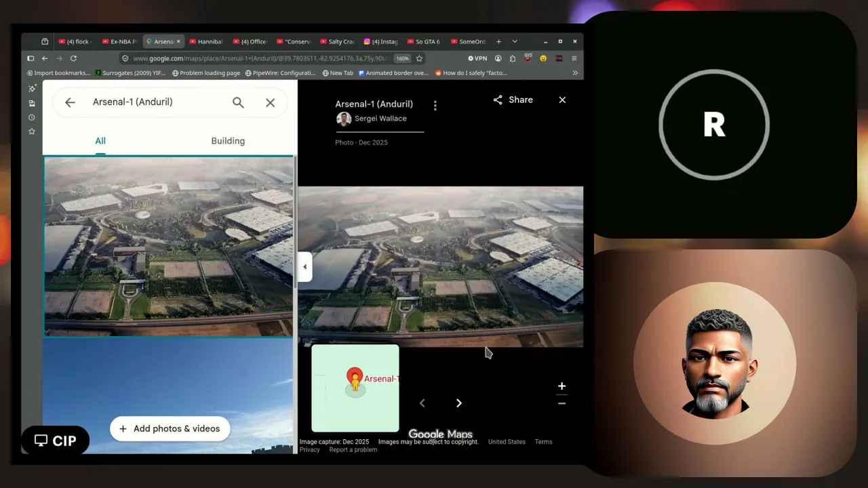868x488 pixels.
Task: Switch to the Ex-NBA tab
Action: [119, 41]
